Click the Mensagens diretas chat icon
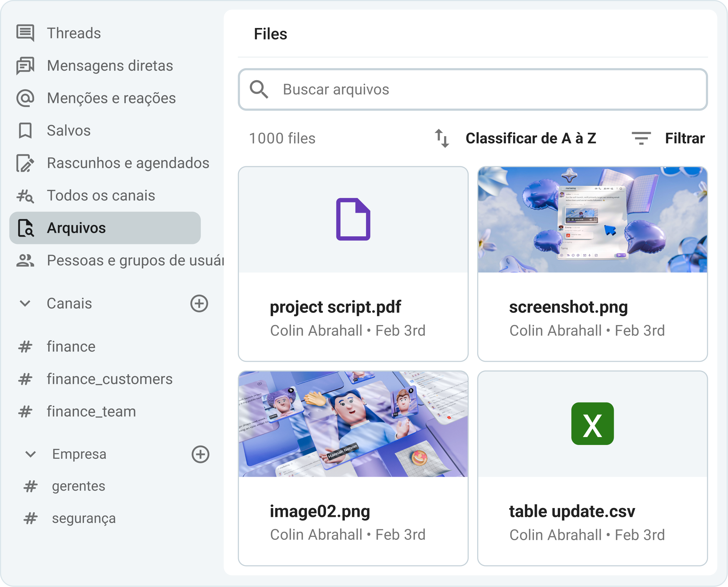728x587 pixels. pyautogui.click(x=25, y=66)
